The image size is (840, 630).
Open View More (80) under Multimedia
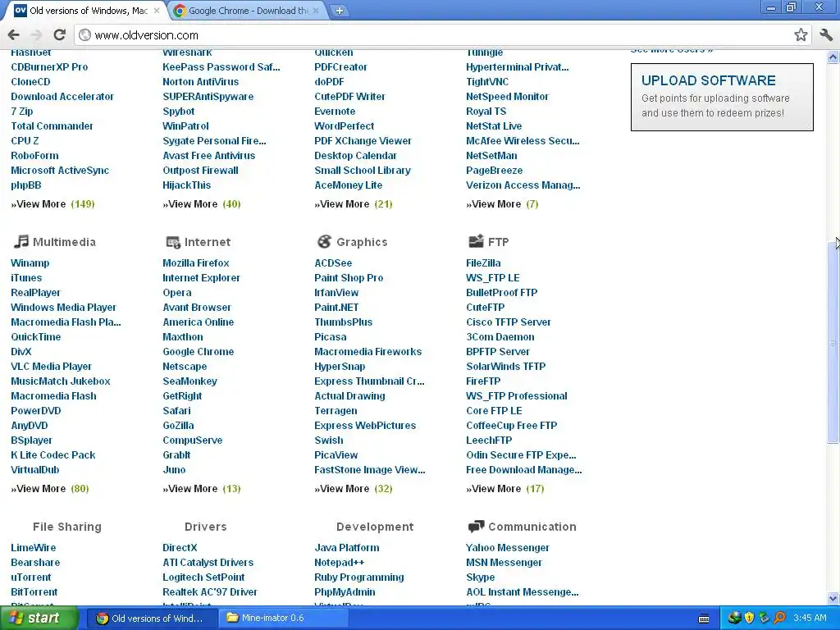tap(50, 489)
